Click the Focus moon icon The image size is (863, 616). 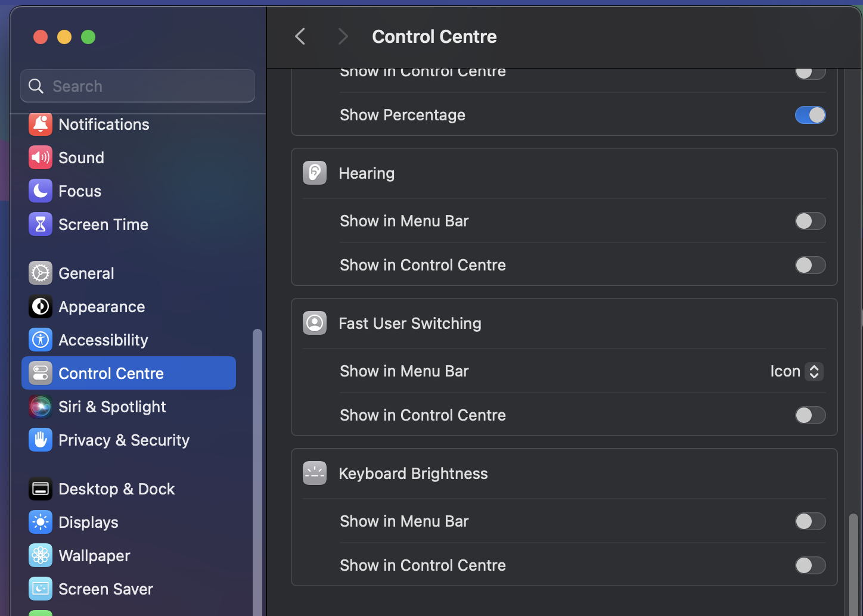click(41, 191)
